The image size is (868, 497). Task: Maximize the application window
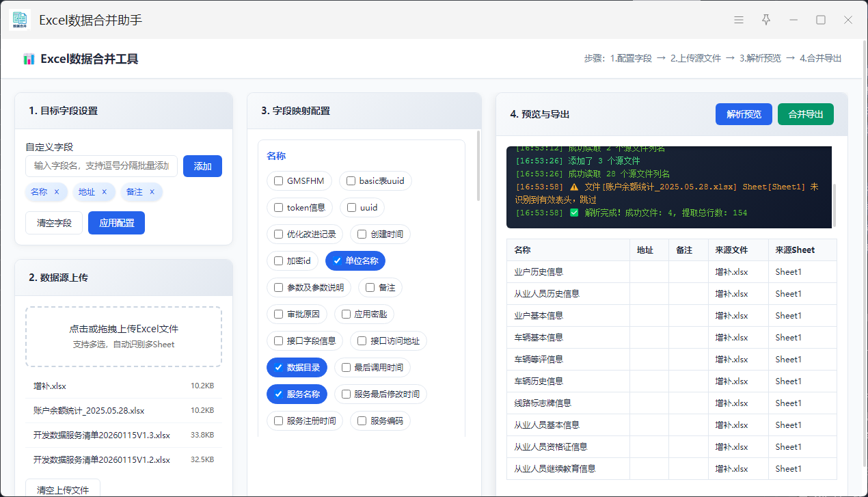pos(821,20)
